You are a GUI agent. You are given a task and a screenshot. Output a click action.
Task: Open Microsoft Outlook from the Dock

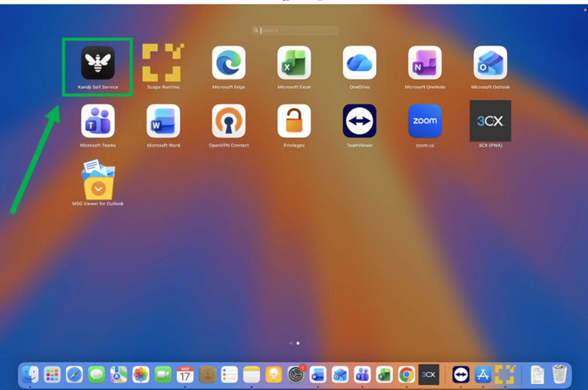(340, 375)
